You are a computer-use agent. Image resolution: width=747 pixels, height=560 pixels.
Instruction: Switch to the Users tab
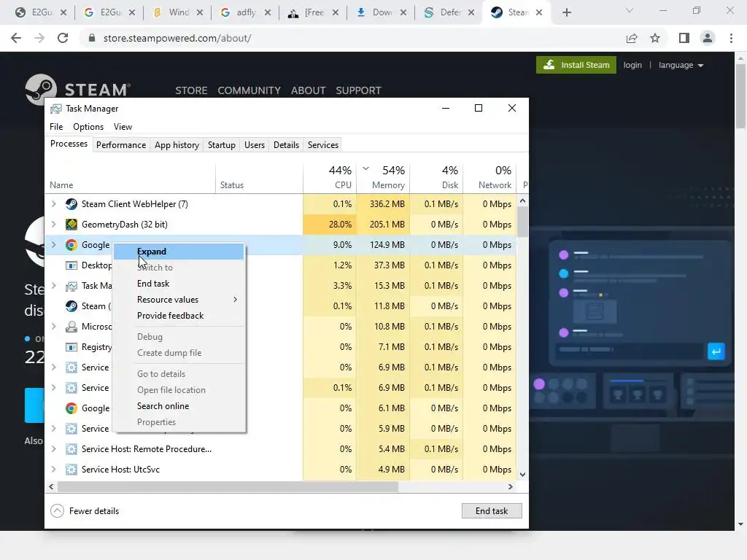255,145
